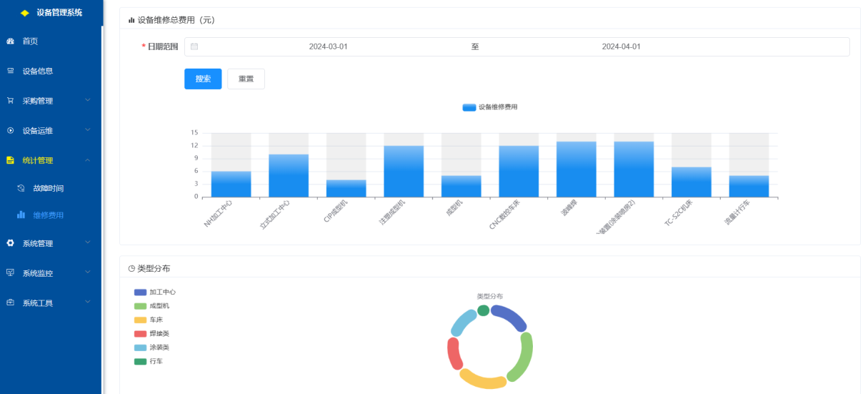The width and height of the screenshot is (868, 394).
Task: Open the 统计管理 menu item
Action: point(51,160)
